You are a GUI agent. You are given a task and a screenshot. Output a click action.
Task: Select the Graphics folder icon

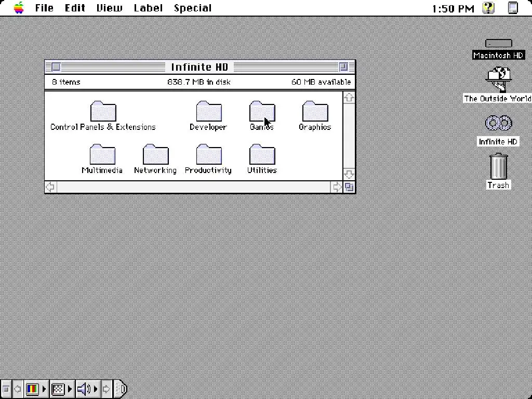[x=315, y=111]
